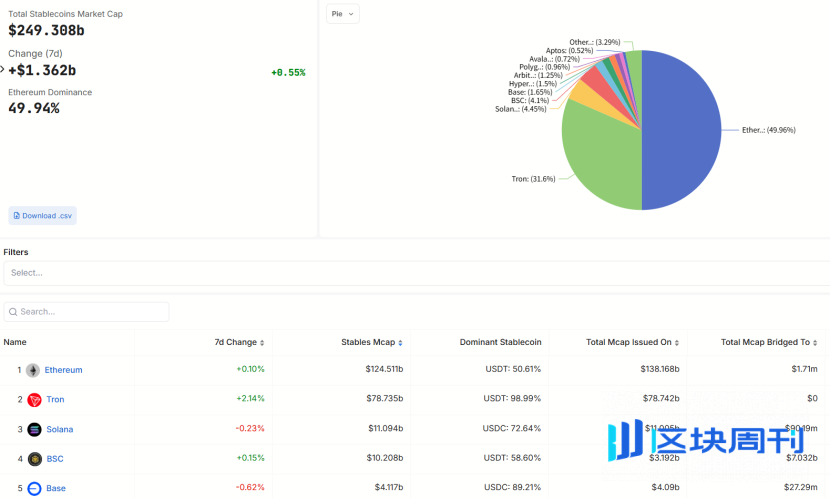Click pie label 'Ether..: (49.96%)'
Screen dimensions: 830x498
[x=769, y=130]
